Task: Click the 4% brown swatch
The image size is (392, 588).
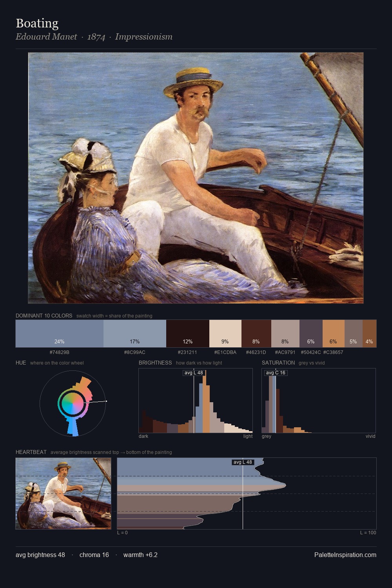Action: 369,334
